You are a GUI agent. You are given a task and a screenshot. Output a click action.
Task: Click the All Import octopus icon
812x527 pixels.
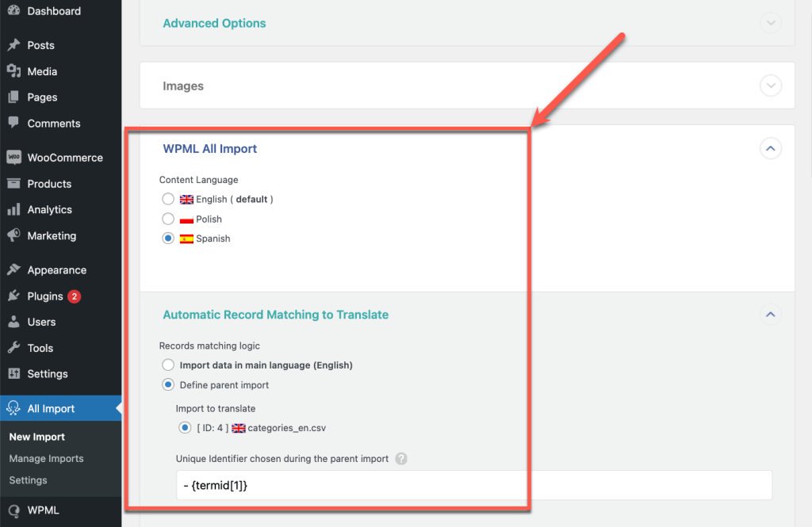pos(13,408)
